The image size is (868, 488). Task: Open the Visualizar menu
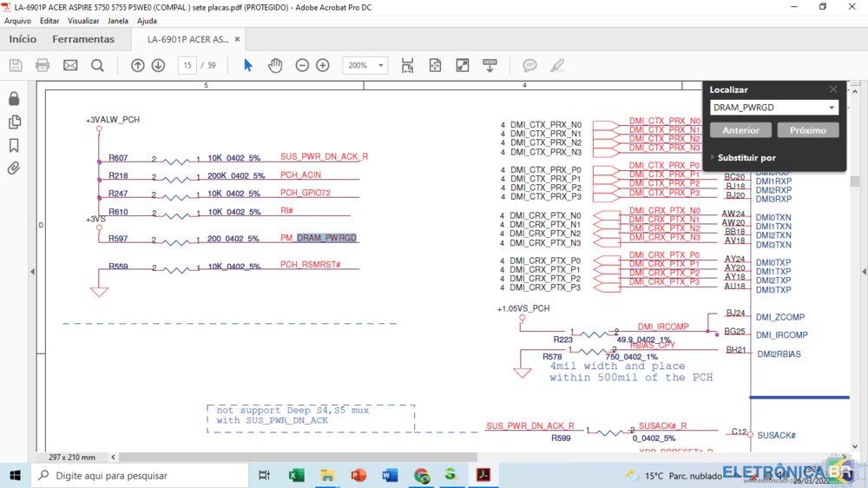[83, 21]
